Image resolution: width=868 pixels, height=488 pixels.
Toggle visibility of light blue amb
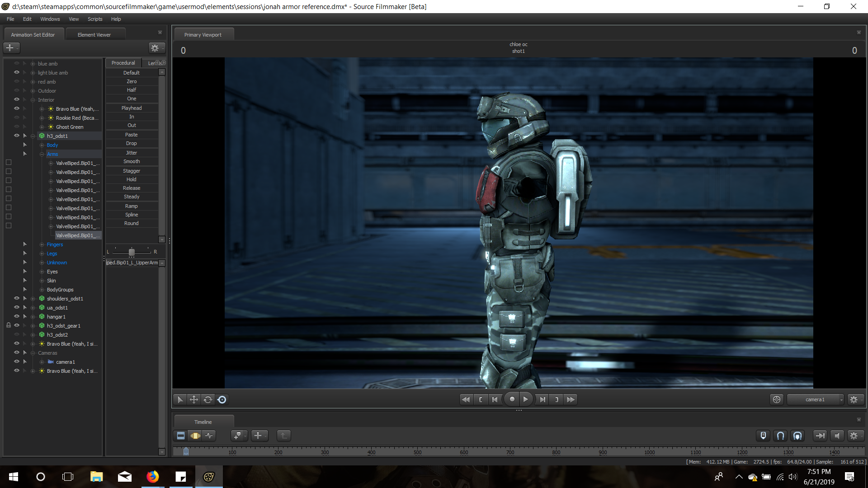point(17,72)
